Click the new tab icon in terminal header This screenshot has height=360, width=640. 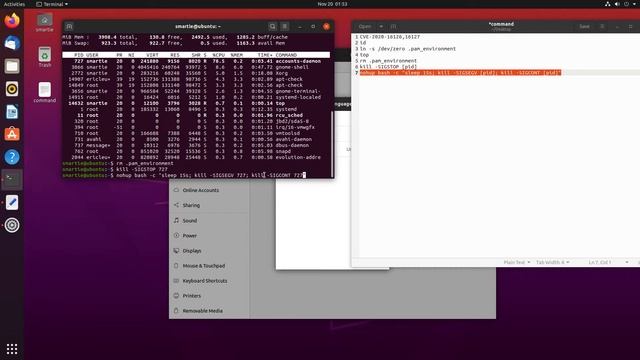(69, 27)
